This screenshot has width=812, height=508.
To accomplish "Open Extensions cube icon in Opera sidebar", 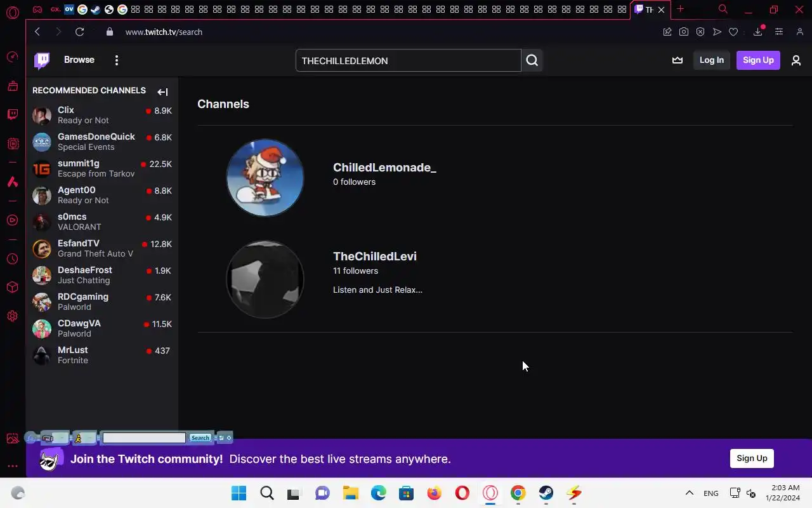I will coord(12,287).
